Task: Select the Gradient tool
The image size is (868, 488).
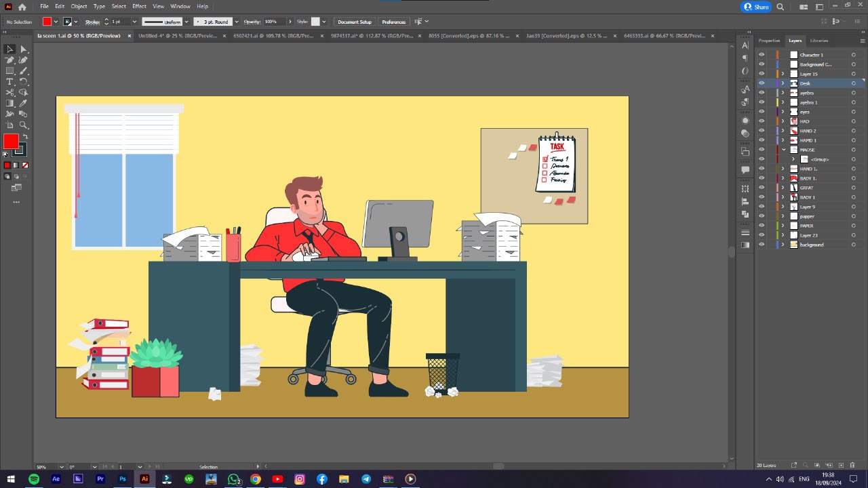Action: click(x=9, y=103)
